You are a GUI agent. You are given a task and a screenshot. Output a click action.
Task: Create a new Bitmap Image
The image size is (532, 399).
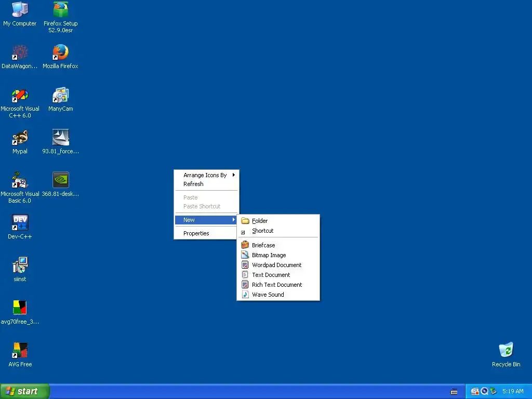tap(278, 255)
